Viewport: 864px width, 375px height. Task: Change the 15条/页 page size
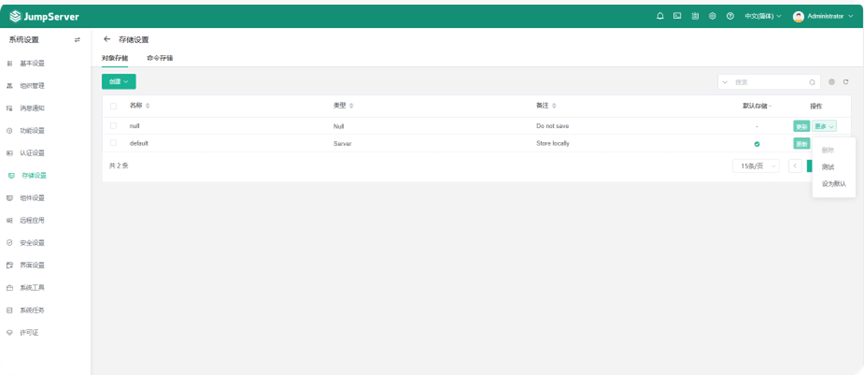[x=756, y=166]
